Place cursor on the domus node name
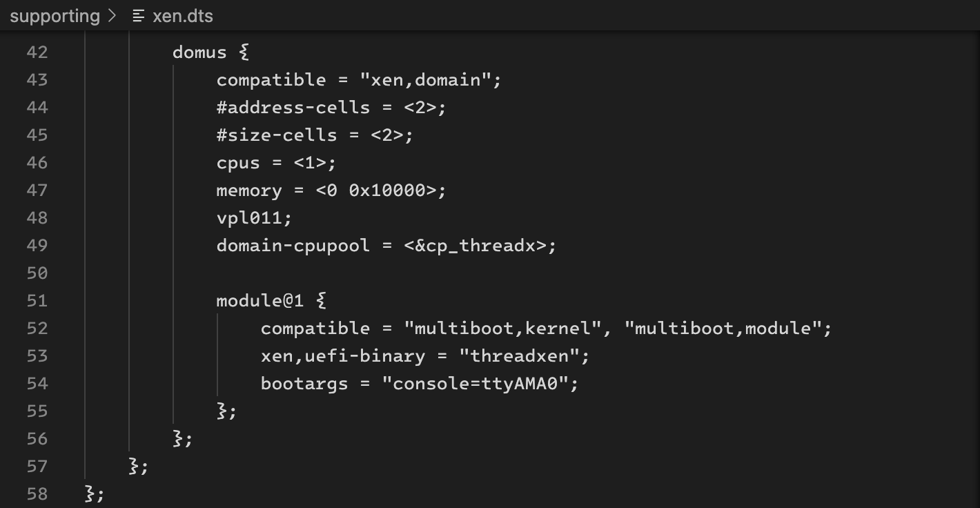The height and width of the screenshot is (508, 980). pos(199,52)
